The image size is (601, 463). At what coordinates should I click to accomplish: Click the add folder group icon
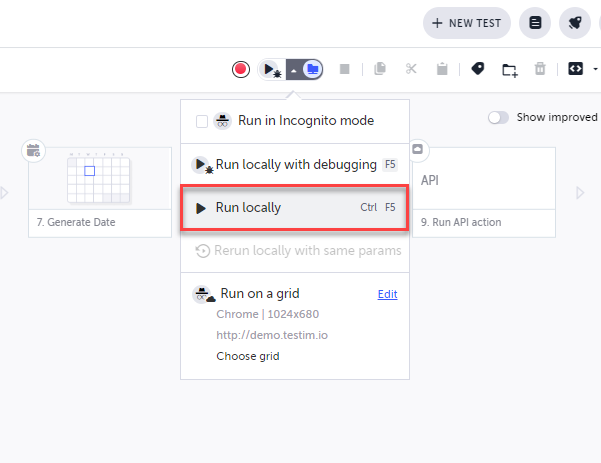pyautogui.click(x=510, y=70)
